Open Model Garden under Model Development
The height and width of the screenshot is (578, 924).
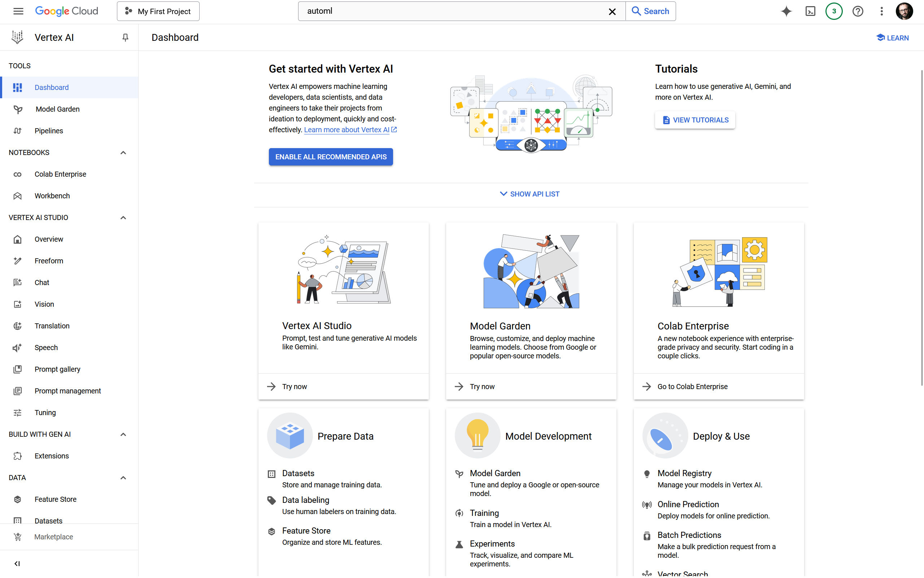click(x=495, y=473)
